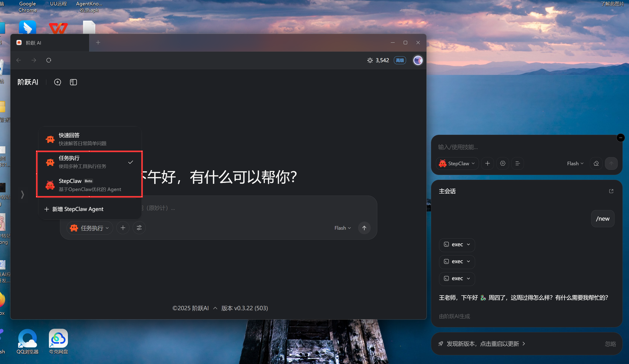Open the 任务执行 mode dropdown in input box
The width and height of the screenshot is (629, 364).
pyautogui.click(x=90, y=228)
